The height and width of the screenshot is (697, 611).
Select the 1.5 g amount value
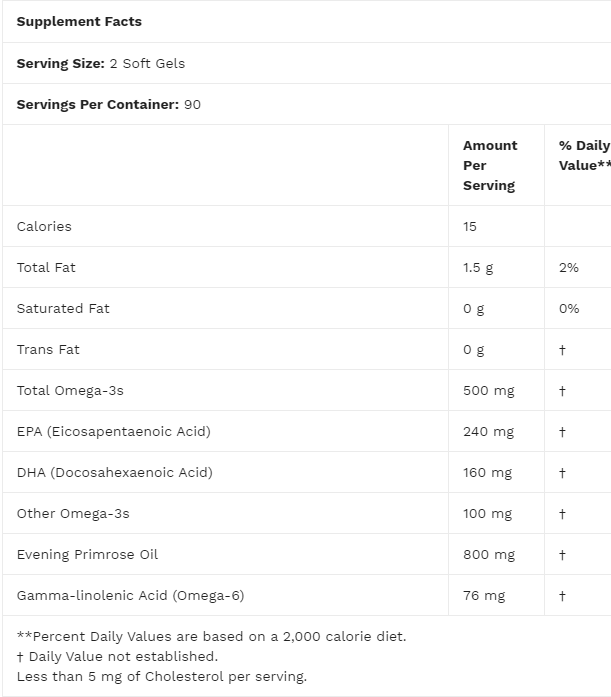(x=478, y=267)
